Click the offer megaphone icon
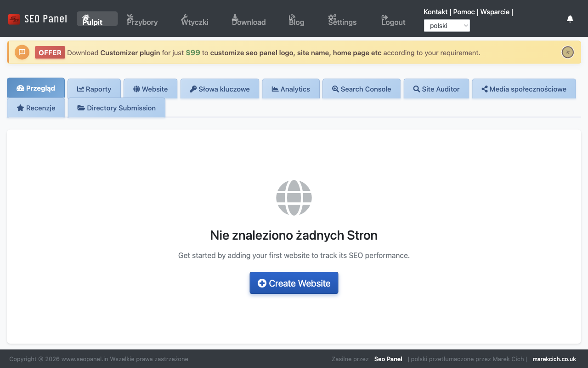 pyautogui.click(x=22, y=52)
